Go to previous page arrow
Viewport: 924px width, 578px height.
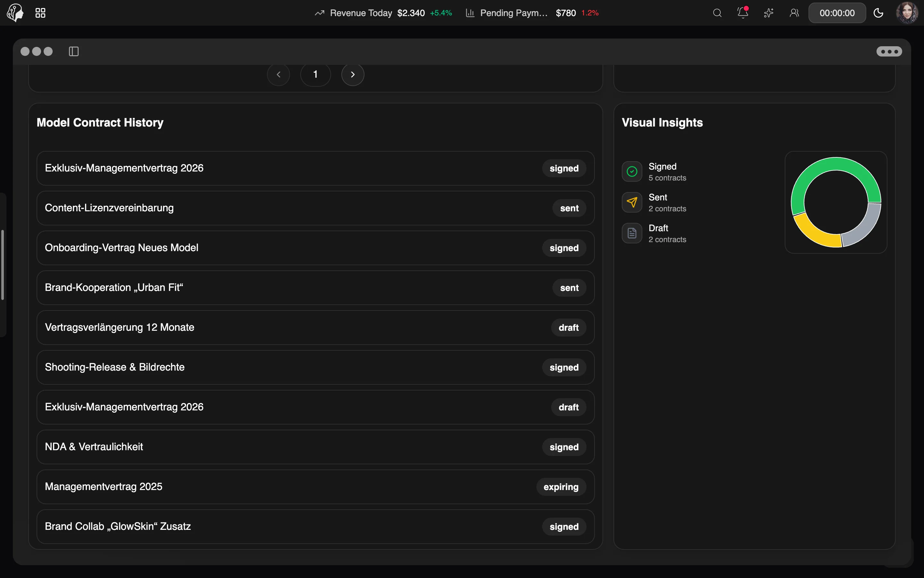pos(278,74)
